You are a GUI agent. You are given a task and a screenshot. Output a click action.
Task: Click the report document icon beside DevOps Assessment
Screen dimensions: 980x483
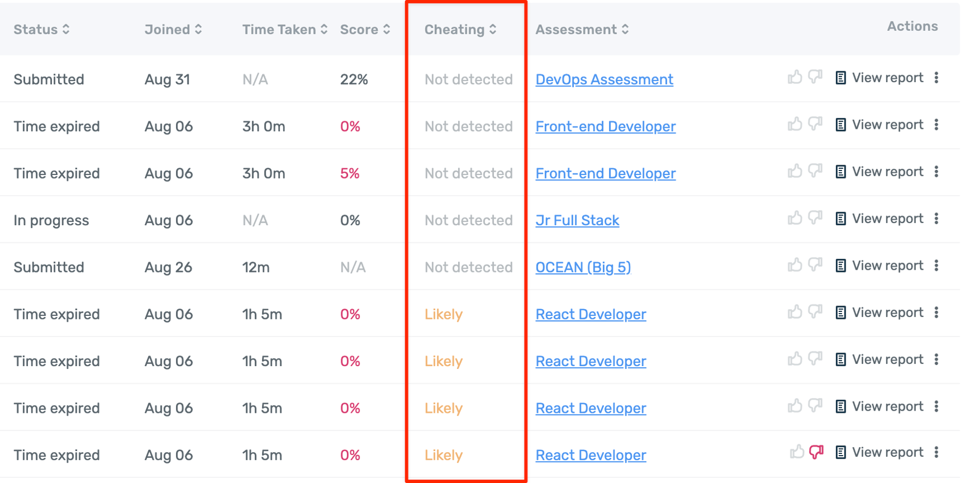point(842,78)
